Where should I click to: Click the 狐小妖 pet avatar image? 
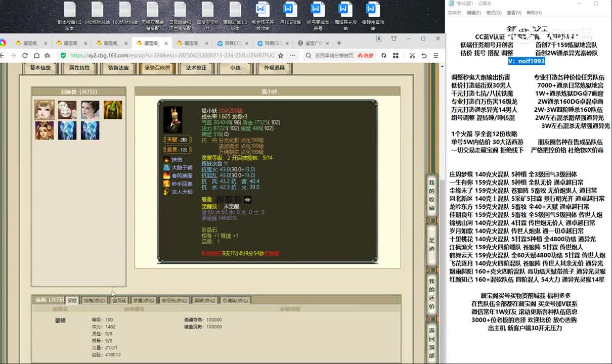[173, 120]
